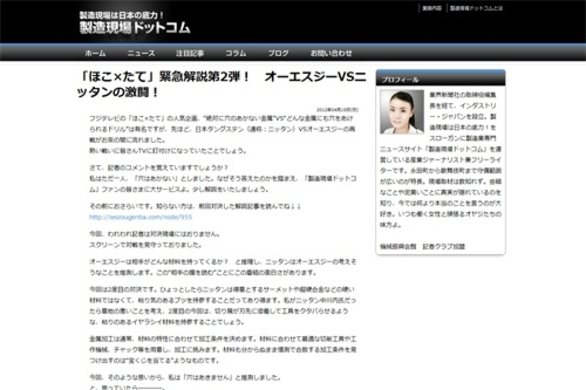Click the tagline 製造現場は日本の底力！
The height and width of the screenshot is (390, 586).
[122, 15]
